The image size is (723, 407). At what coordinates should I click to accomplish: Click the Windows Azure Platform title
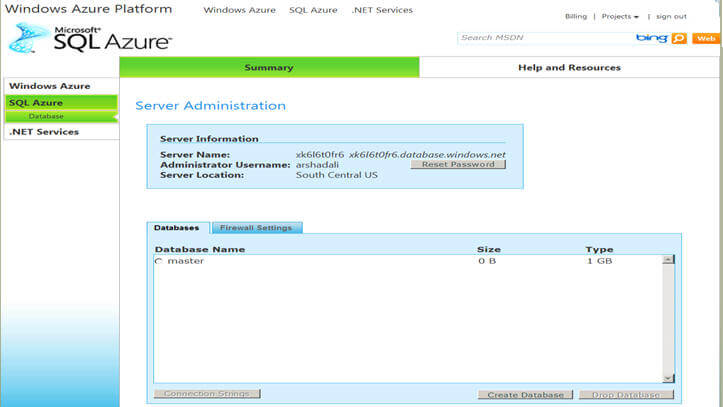coord(89,9)
